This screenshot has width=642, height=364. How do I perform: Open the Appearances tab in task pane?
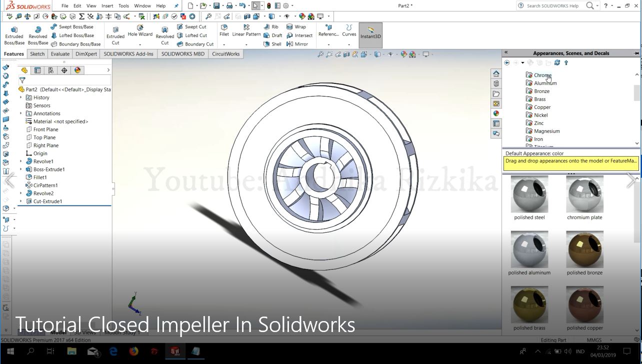[496, 113]
